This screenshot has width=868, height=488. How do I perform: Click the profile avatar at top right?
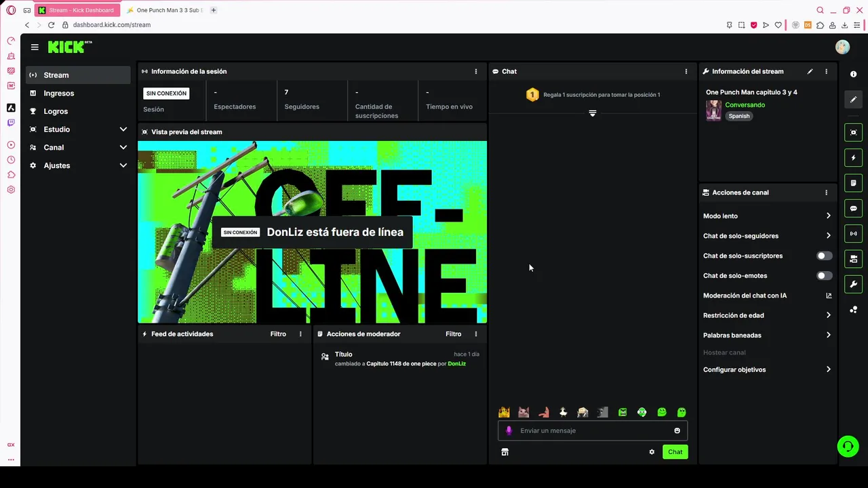(x=842, y=47)
